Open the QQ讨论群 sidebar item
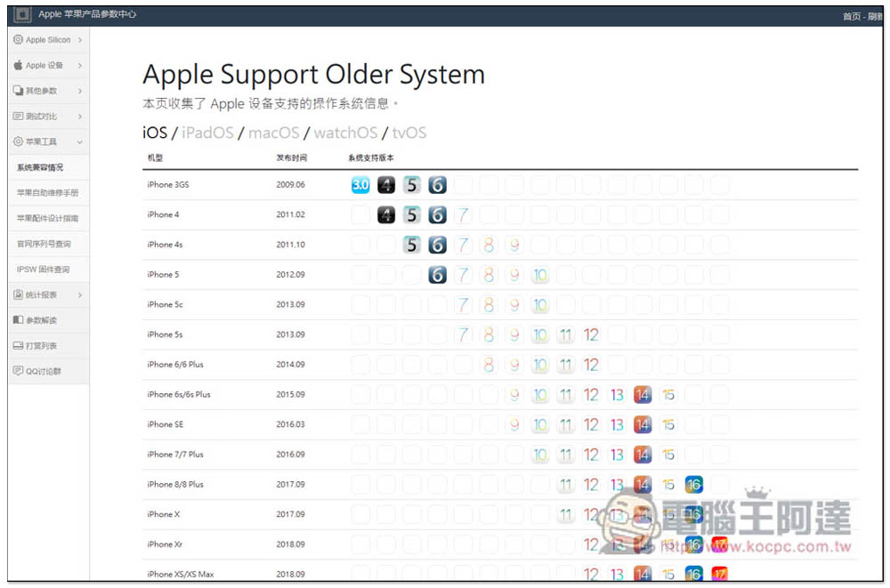This screenshot has height=588, width=890. coord(43,371)
